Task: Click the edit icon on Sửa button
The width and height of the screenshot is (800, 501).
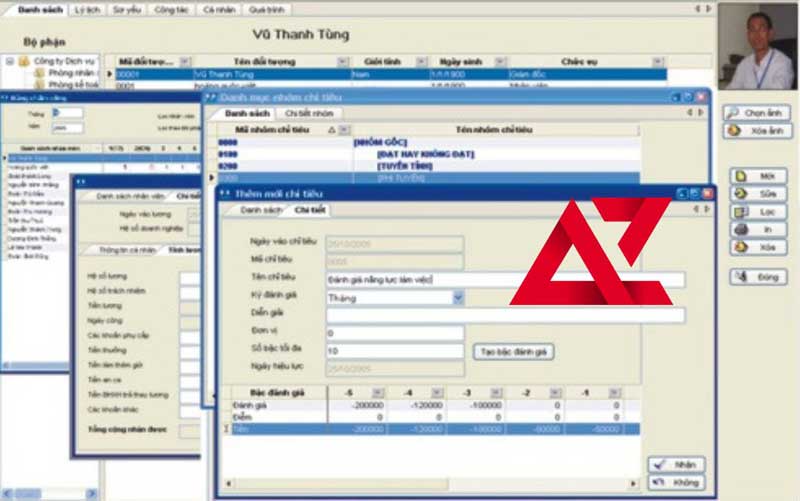Action: coord(741,194)
